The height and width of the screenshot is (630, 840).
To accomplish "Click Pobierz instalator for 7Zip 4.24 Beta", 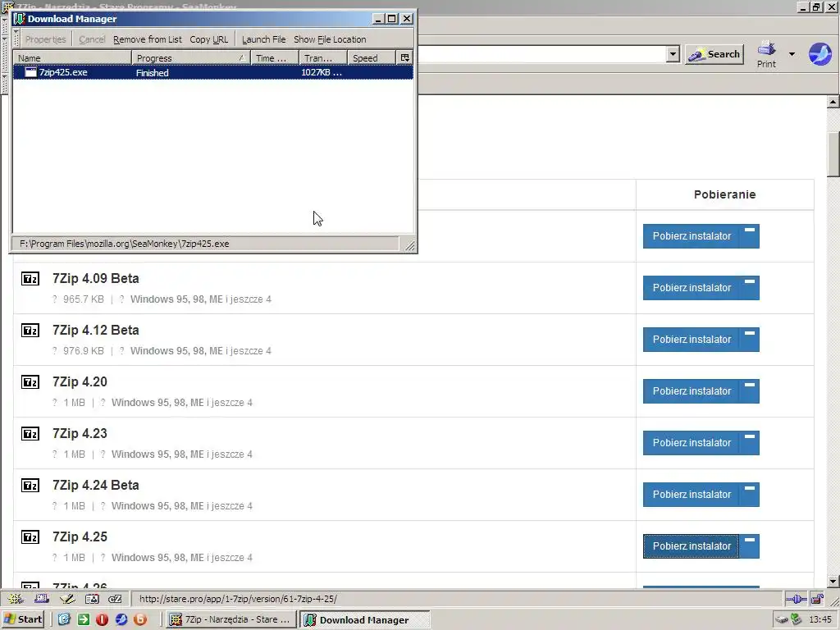I will coord(691,495).
